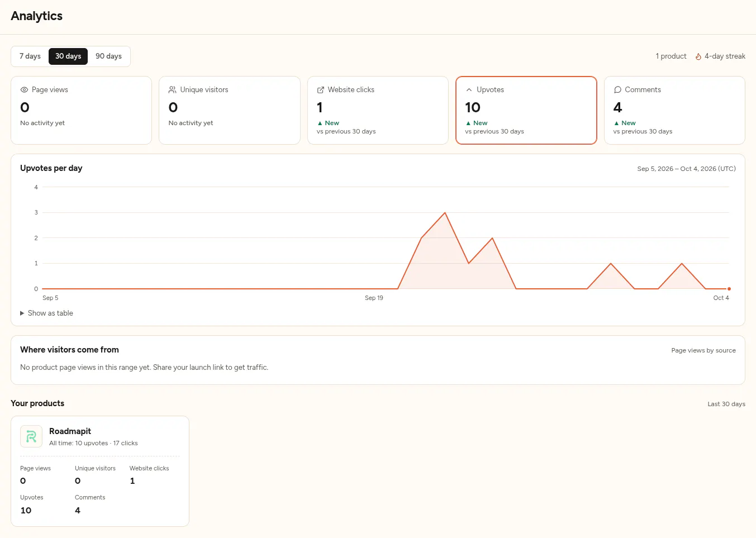Click the people icon beside Unique visitors

[x=173, y=89]
